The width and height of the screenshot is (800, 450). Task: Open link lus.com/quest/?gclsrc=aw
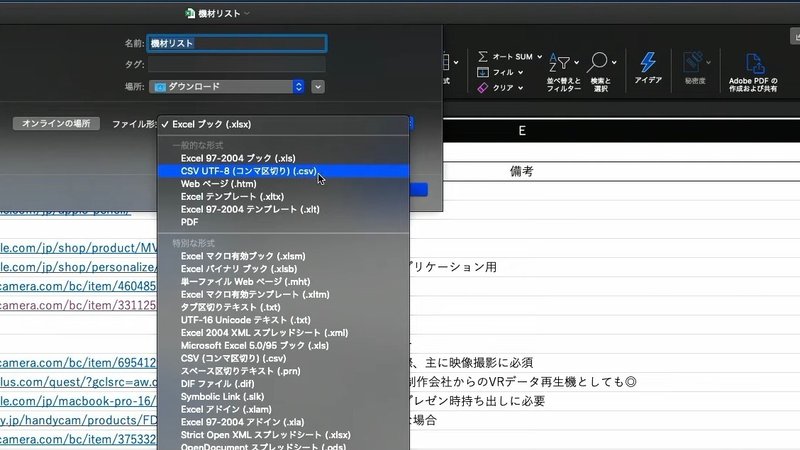79,382
